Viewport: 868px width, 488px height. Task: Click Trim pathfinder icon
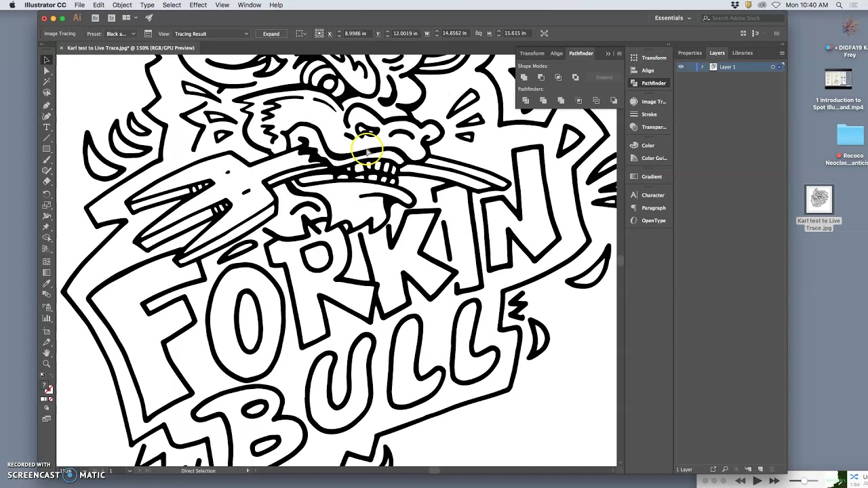coord(543,101)
